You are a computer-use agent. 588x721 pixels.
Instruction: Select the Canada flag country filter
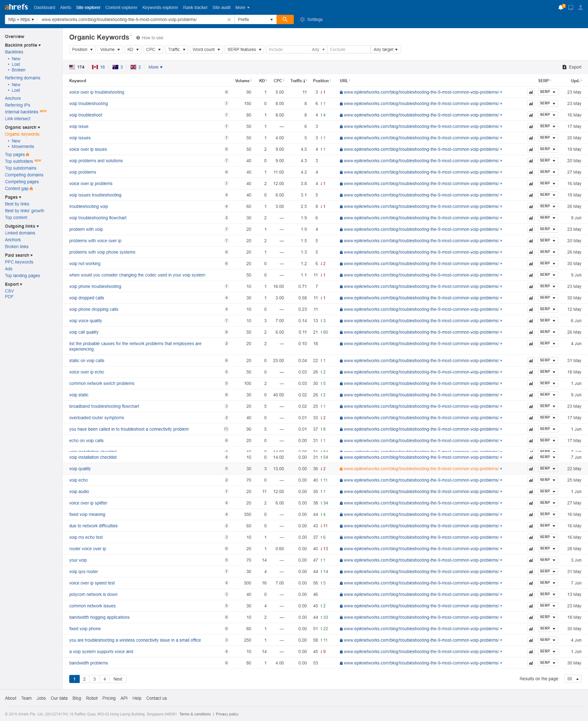[94, 67]
